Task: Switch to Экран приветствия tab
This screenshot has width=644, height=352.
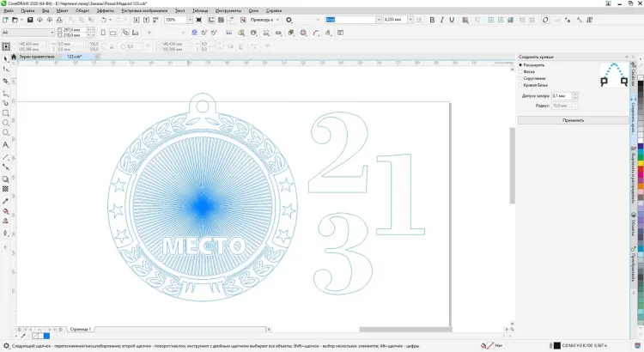Action: coord(37,57)
